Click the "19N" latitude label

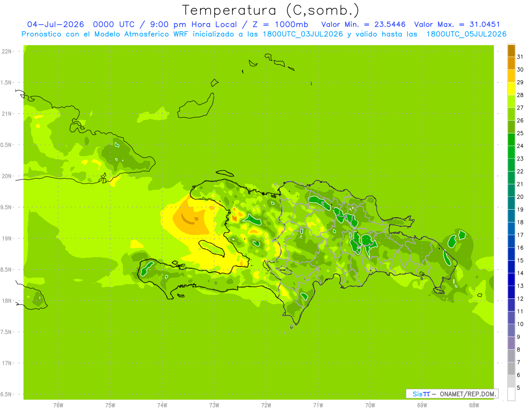[x=6, y=238]
